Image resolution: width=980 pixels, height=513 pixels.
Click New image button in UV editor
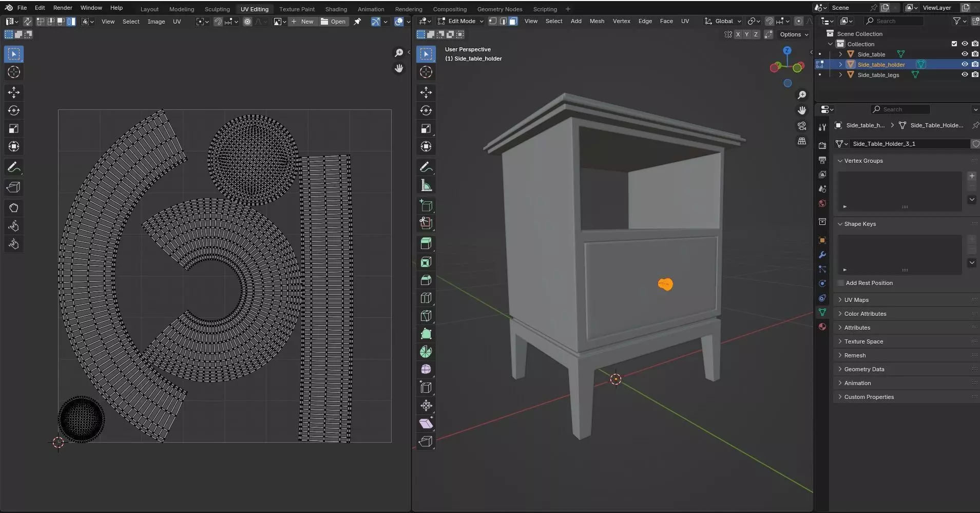(x=302, y=22)
